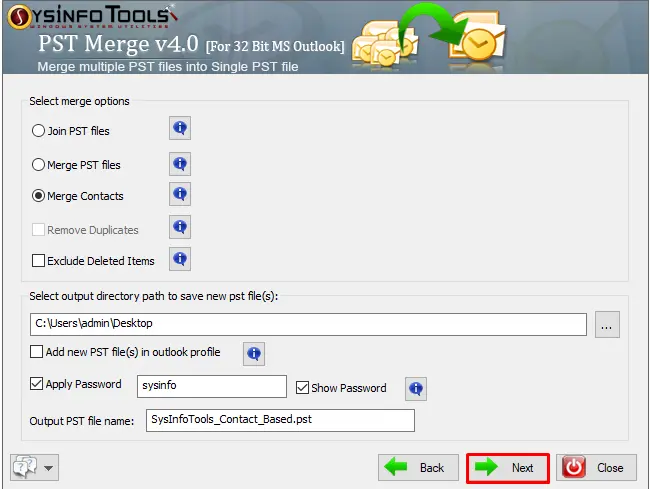Click the 'Output PST file name:' label
Viewport: 650px width, 489px height.
[x=82, y=421]
